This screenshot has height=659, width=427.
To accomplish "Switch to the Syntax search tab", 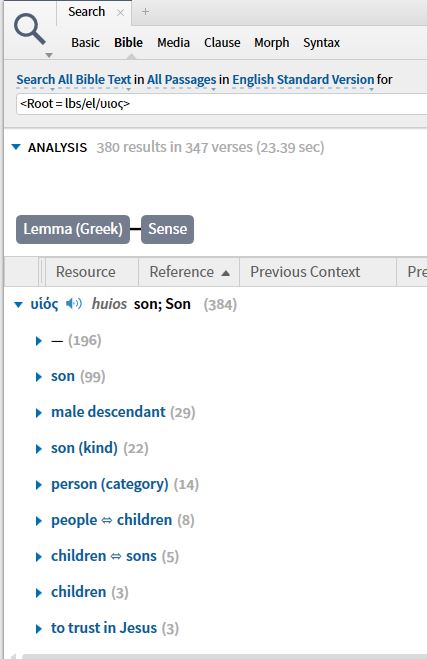I will coord(322,42).
